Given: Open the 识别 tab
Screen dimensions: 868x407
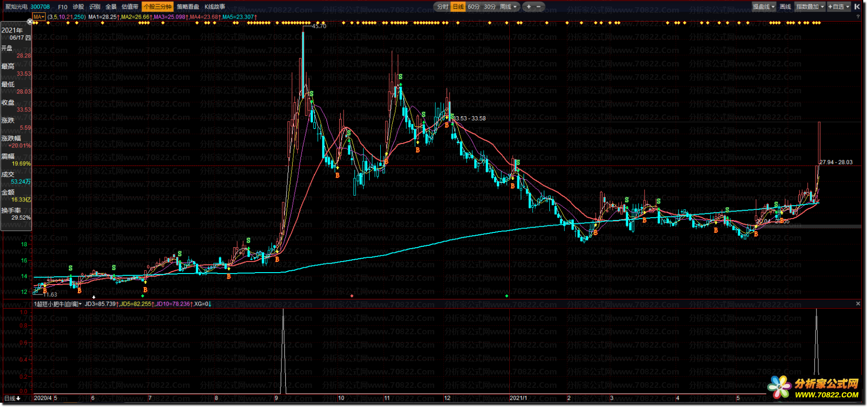Looking at the screenshot, I should click(x=95, y=7).
